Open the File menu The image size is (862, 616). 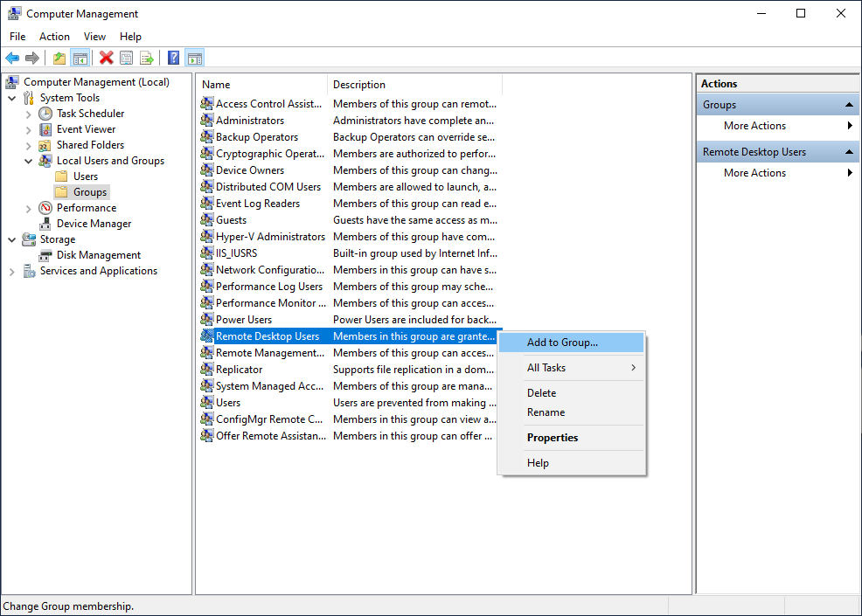point(17,37)
